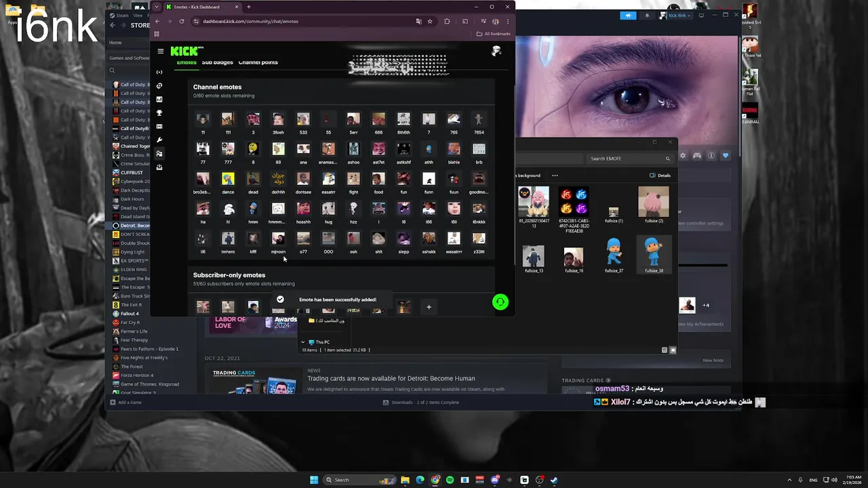This screenshot has height=488, width=868.
Task: Select the wasatrrr emote
Action: click(x=454, y=241)
